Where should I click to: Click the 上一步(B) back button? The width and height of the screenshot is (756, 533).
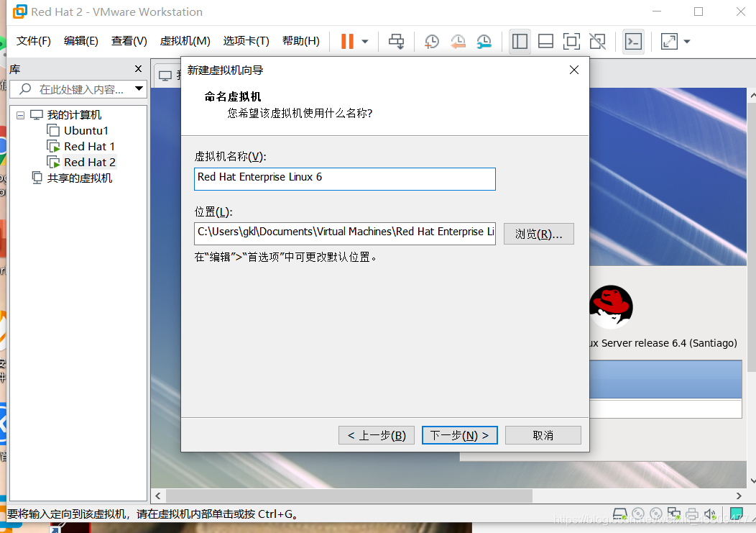click(376, 435)
